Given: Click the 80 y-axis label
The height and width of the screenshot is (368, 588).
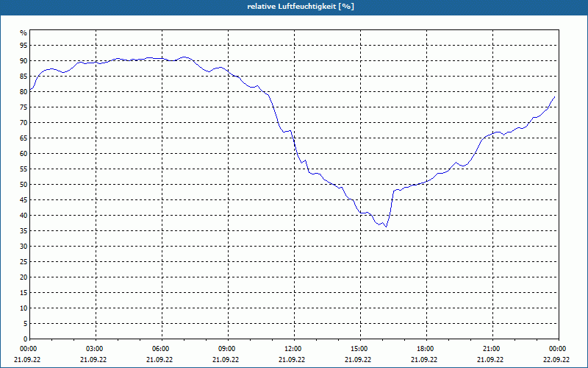Looking at the screenshot, I should pyautogui.click(x=24, y=91).
